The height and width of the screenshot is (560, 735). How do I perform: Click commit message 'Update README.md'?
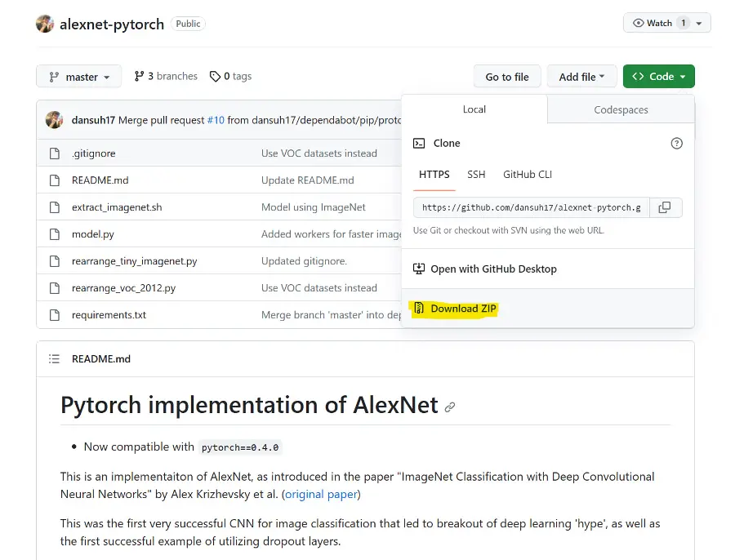(308, 180)
